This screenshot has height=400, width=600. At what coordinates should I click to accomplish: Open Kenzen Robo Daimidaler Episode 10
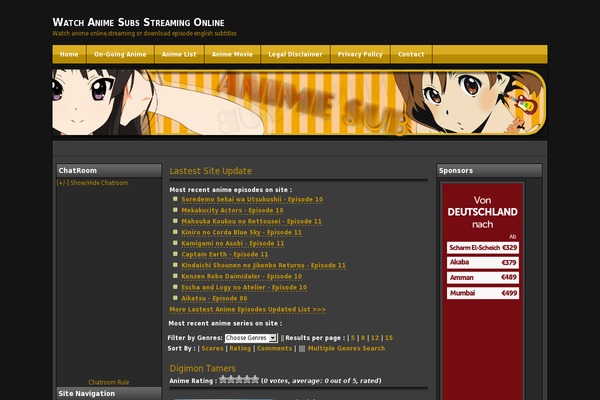point(241,276)
